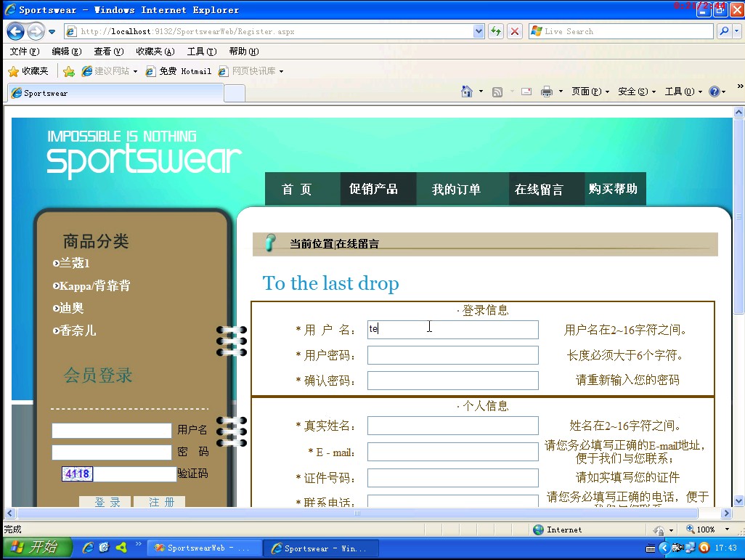Click the 用户名 registration input field
The height and width of the screenshot is (560, 745).
[x=453, y=330]
